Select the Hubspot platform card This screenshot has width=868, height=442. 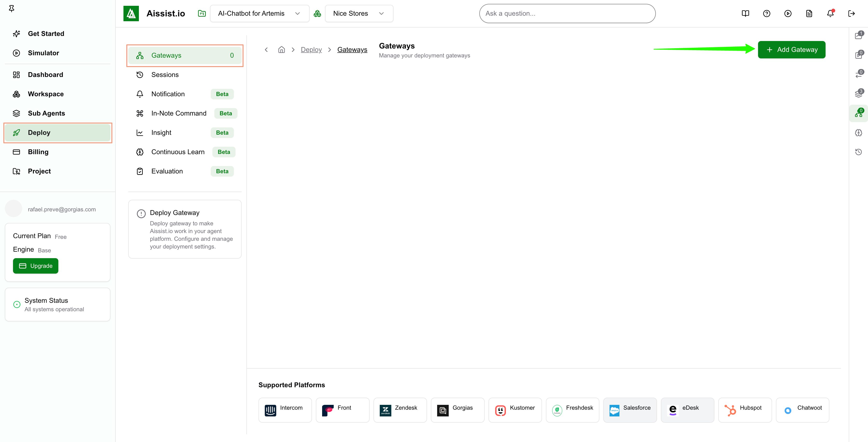coord(745,410)
